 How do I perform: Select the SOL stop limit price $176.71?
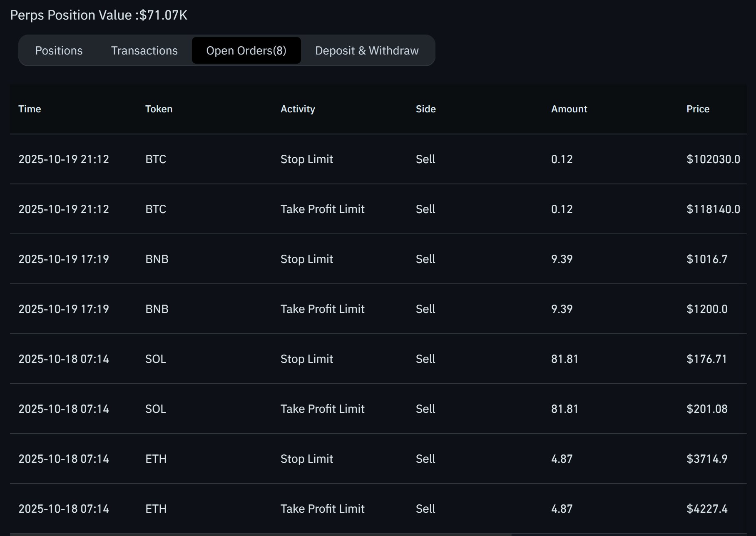coord(706,359)
